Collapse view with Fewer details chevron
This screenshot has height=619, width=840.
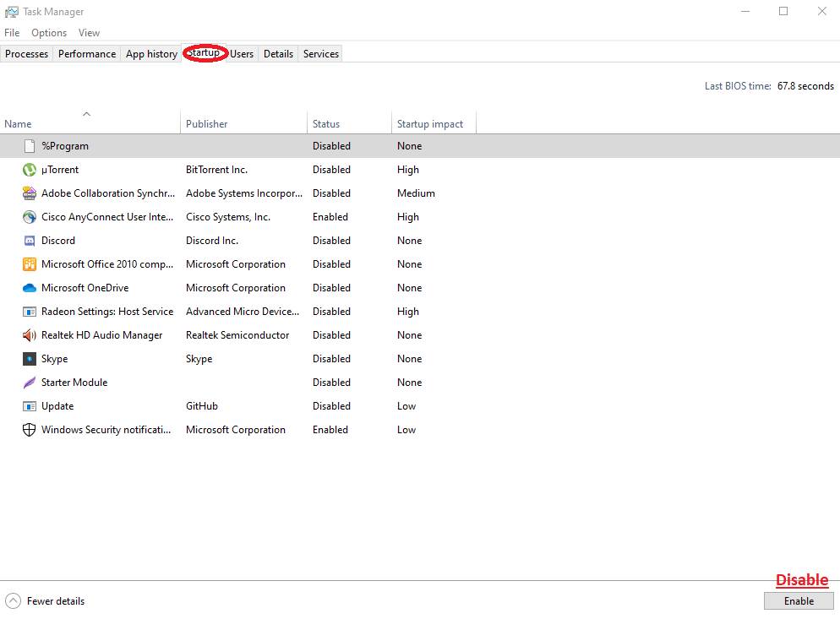click(14, 601)
